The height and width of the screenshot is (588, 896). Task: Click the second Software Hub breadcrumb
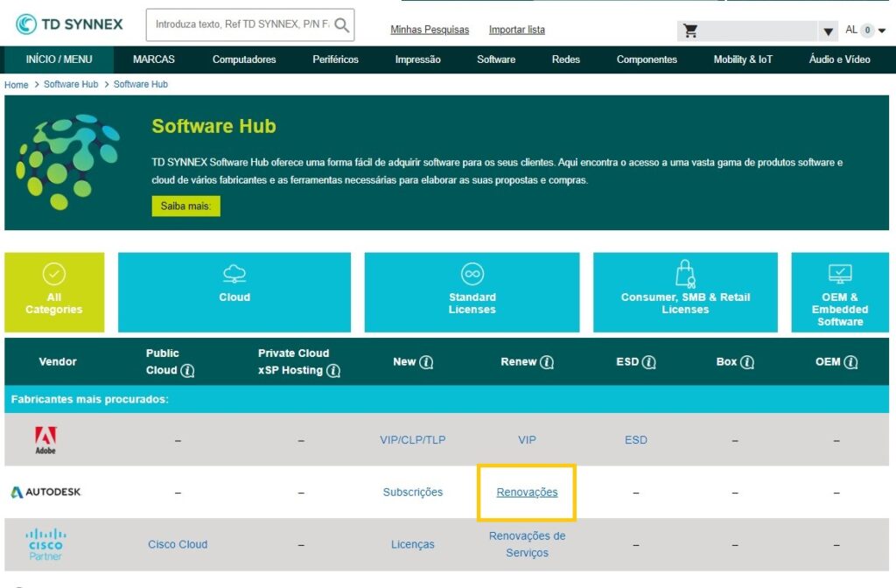141,85
